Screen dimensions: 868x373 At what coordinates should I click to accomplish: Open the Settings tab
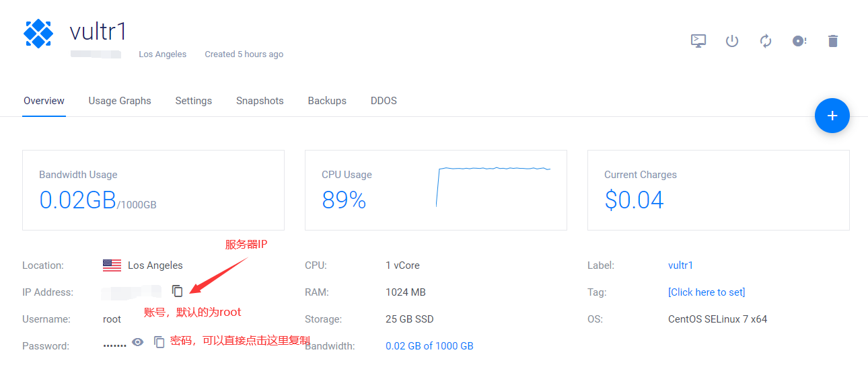click(x=194, y=101)
